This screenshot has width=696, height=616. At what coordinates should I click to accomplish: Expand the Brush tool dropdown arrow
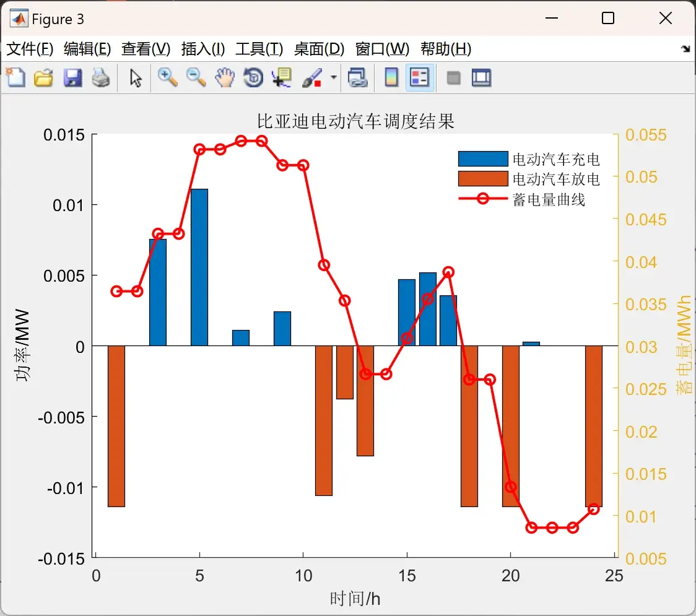click(x=334, y=77)
